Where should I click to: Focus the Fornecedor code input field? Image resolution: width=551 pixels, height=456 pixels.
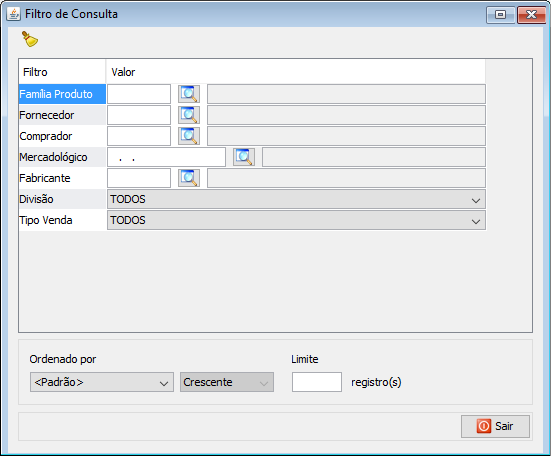(139, 115)
